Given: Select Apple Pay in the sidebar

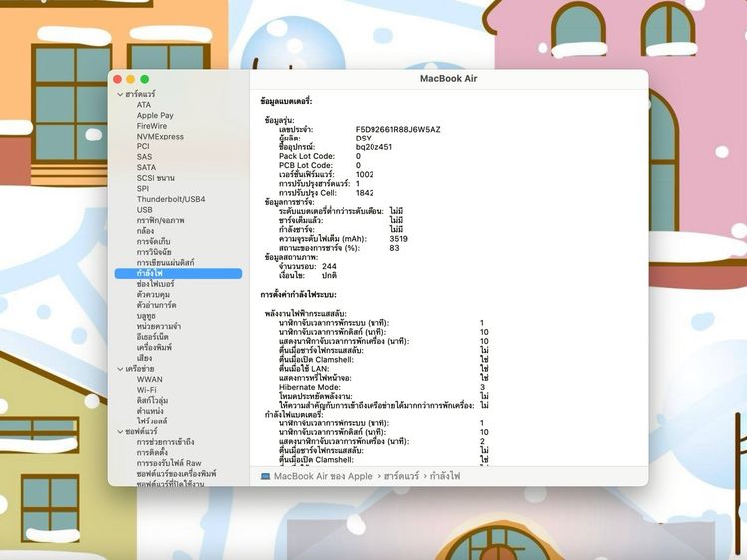Looking at the screenshot, I should click(x=155, y=116).
